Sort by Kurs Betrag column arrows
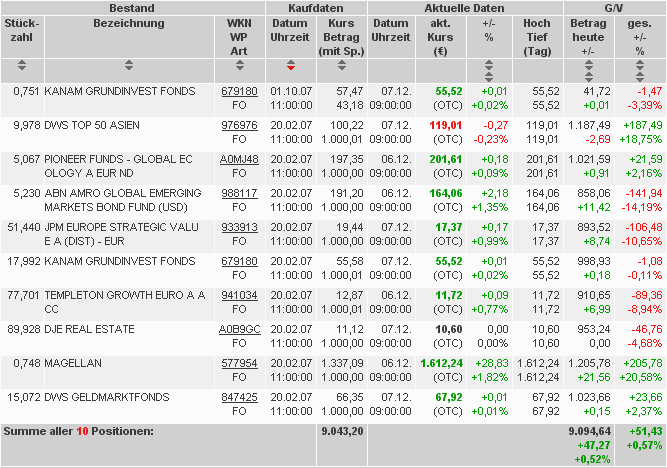Screen dimensions: 667x468 coord(342,65)
